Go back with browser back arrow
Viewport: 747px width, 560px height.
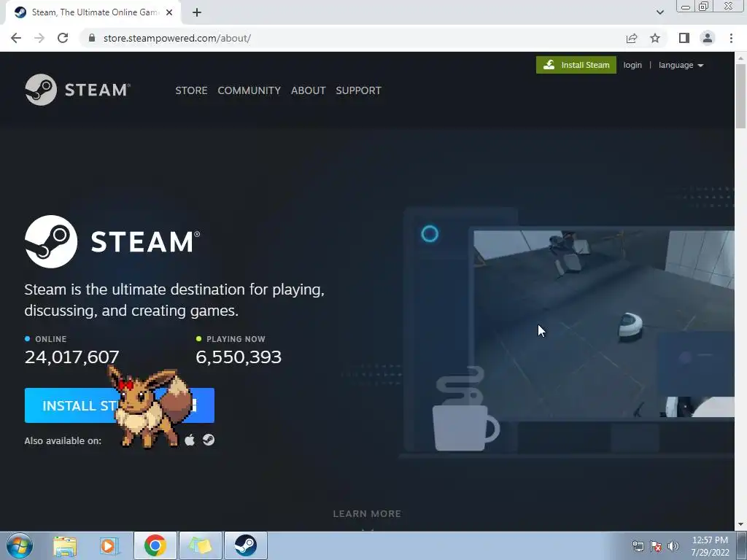(16, 38)
